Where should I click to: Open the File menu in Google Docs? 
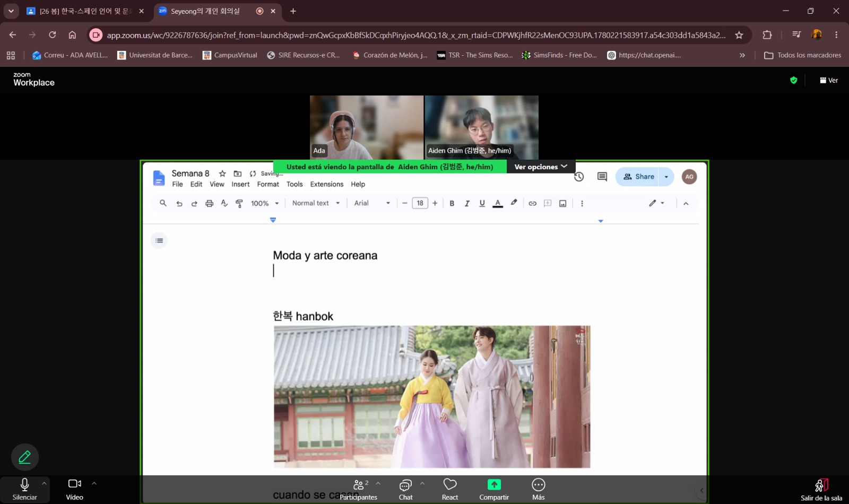[x=177, y=184]
